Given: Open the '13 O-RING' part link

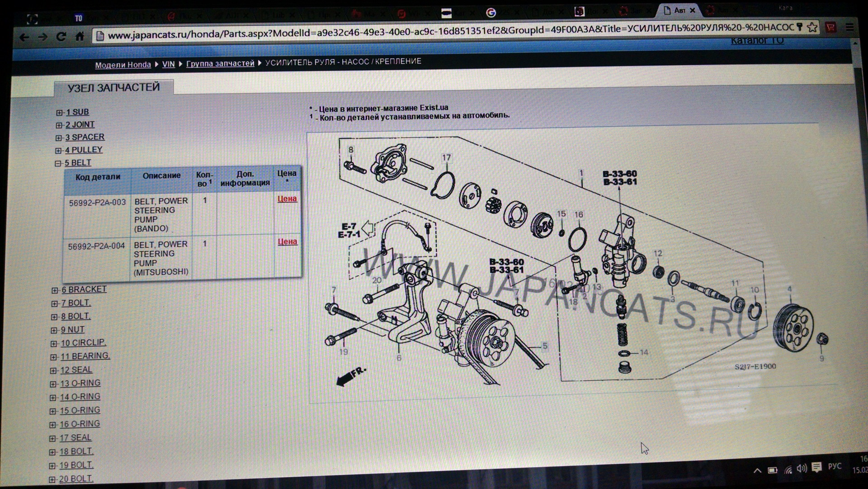Looking at the screenshot, I should coord(80,383).
